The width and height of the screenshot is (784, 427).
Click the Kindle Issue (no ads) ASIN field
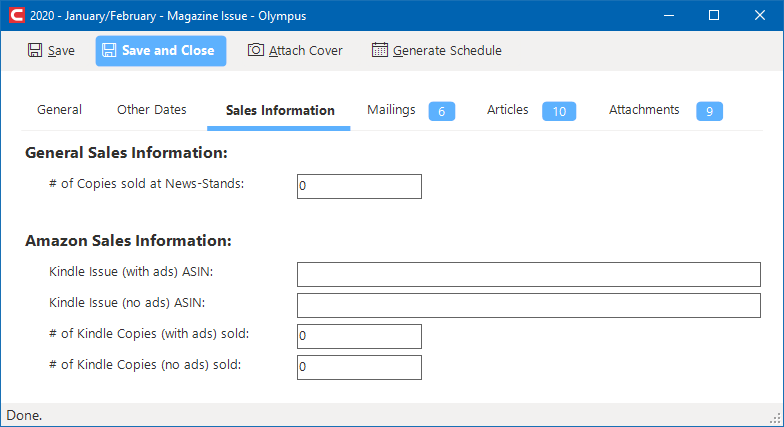pyautogui.click(x=528, y=306)
